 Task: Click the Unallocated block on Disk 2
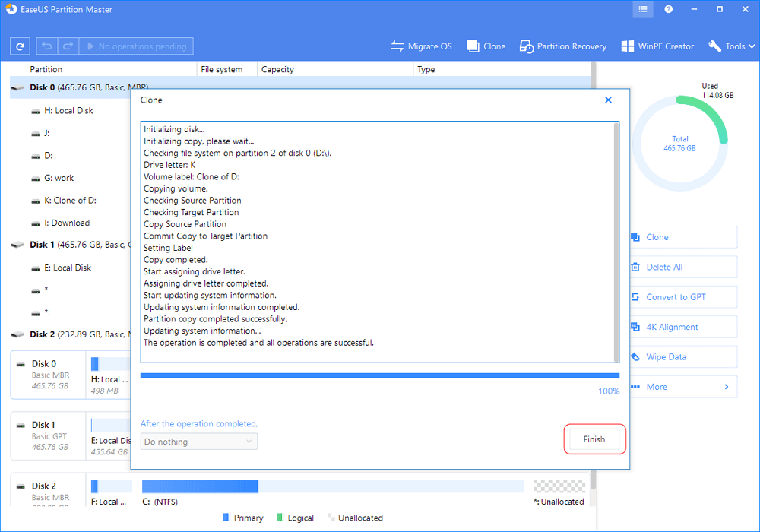pos(559,486)
